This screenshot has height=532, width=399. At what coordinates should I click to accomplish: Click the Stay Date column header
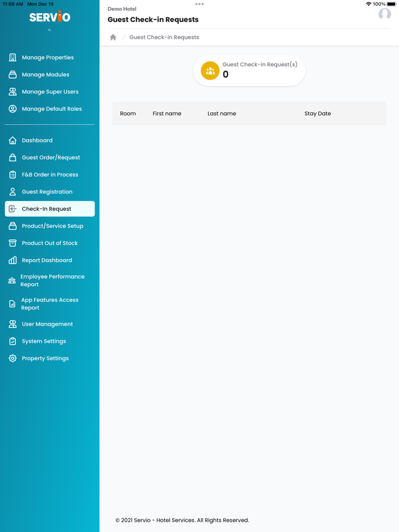pyautogui.click(x=317, y=114)
